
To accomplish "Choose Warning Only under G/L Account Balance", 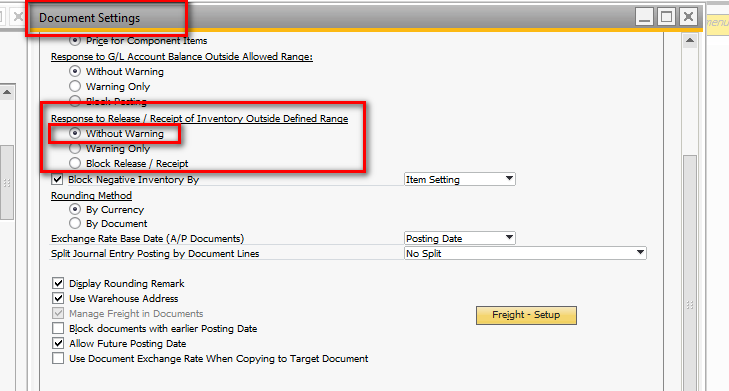I will (75, 86).
